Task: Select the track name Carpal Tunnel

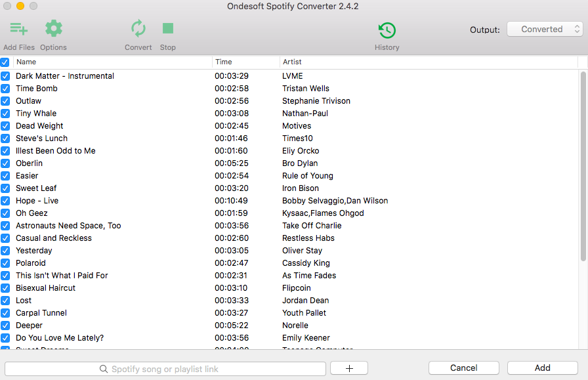Action: pos(41,313)
